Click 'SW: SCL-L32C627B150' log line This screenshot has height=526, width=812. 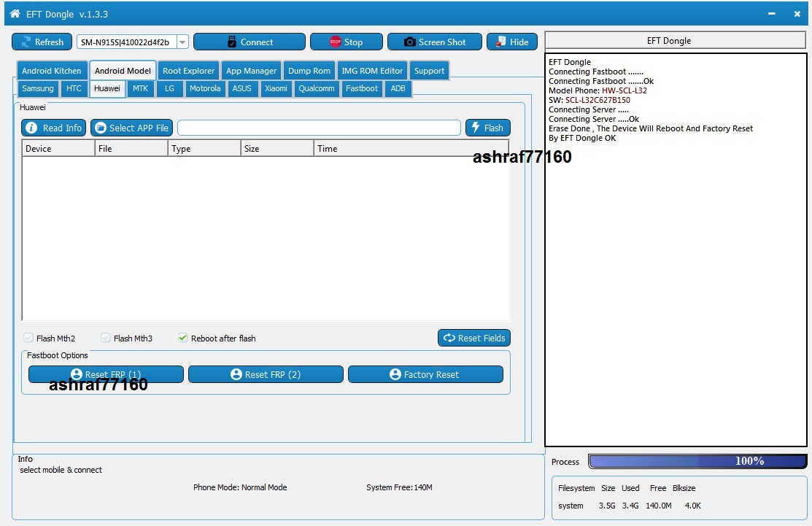(x=589, y=100)
